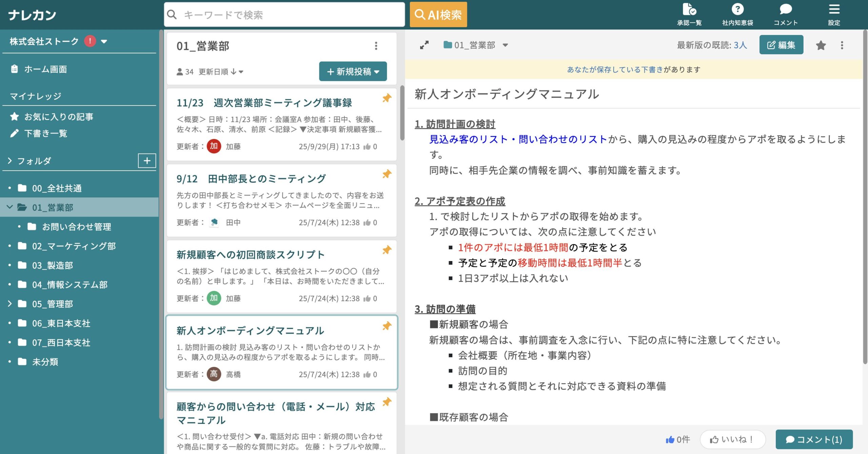The height and width of the screenshot is (454, 868).
Task: Click the 加藤 red avatar on the first card
Action: pos(214,146)
